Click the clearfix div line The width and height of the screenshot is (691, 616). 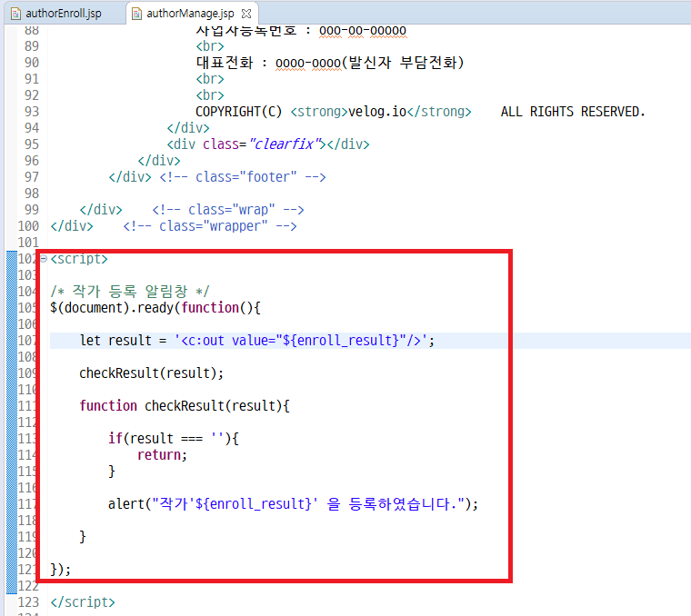tap(268, 144)
